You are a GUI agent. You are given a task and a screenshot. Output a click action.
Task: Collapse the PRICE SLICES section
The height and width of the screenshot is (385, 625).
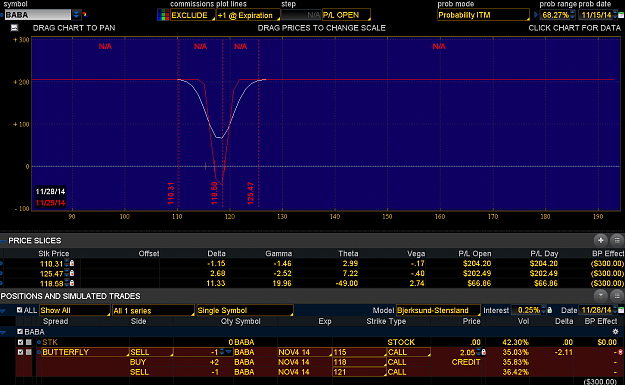(x=3, y=241)
